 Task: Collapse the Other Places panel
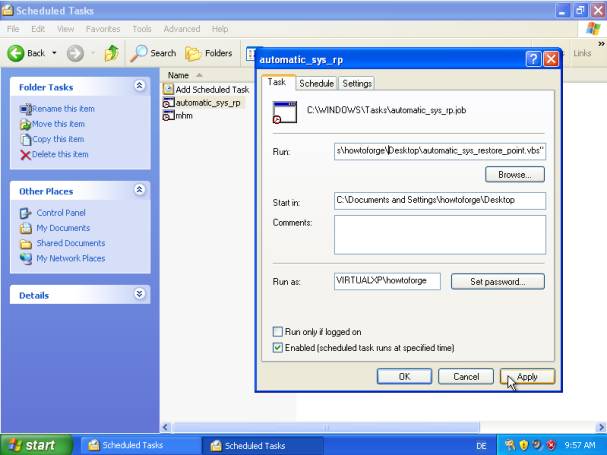pyautogui.click(x=139, y=189)
